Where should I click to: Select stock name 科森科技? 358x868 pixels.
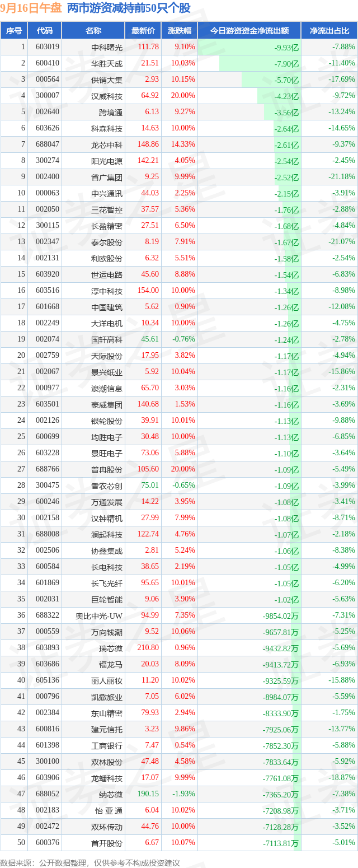[106, 128]
